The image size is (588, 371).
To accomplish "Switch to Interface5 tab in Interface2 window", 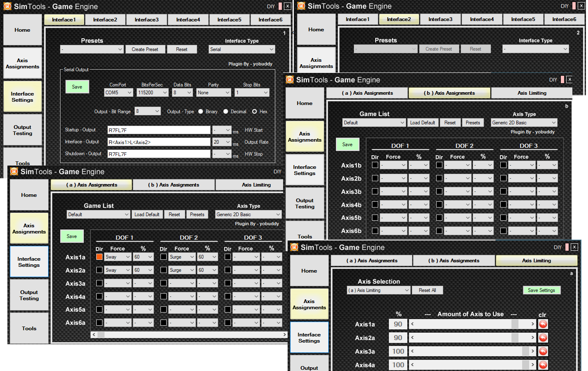I will point(523,19).
